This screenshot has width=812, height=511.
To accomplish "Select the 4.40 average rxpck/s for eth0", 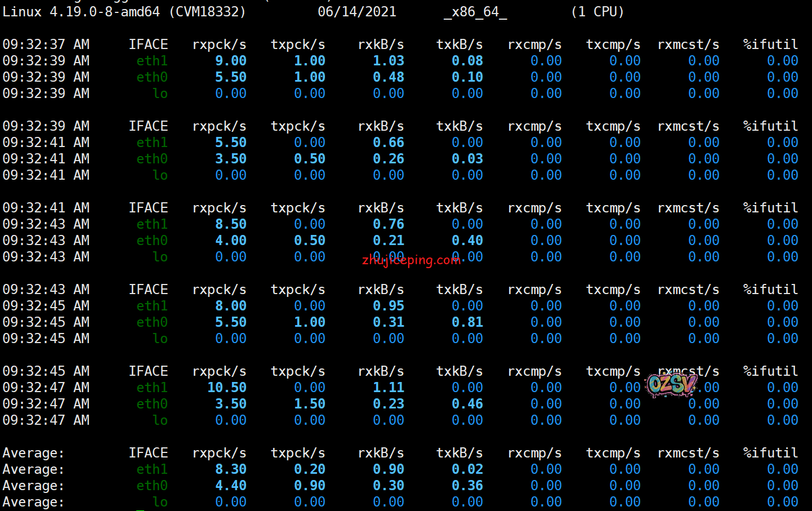I will pyautogui.click(x=231, y=486).
